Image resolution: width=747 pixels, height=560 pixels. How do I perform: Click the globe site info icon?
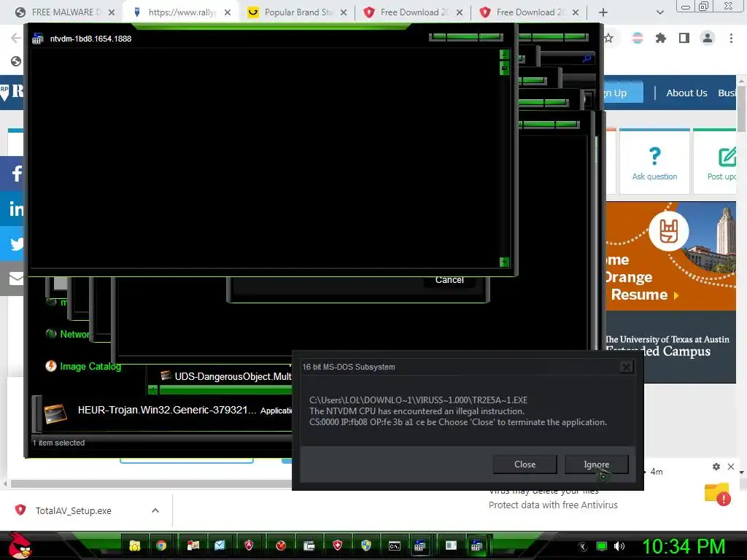(16, 61)
